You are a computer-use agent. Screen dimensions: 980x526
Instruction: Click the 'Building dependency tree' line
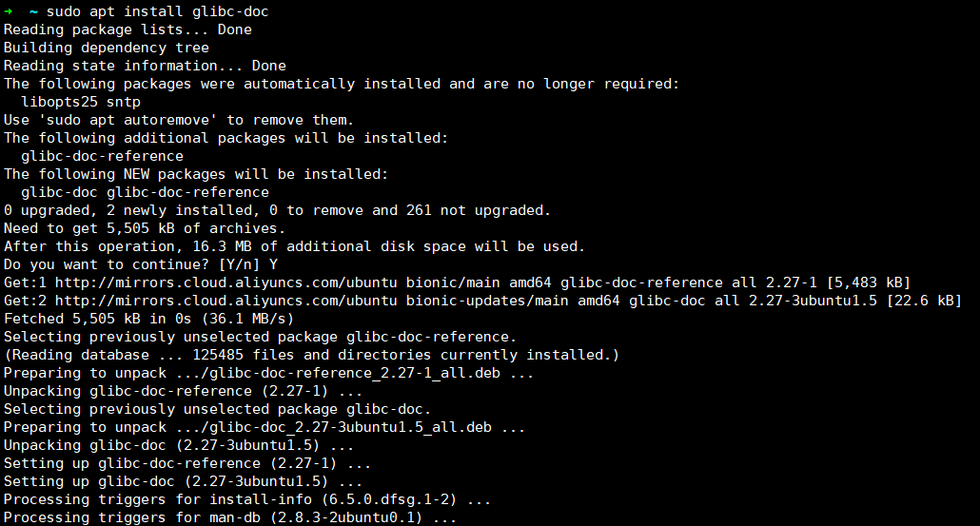pos(107,48)
